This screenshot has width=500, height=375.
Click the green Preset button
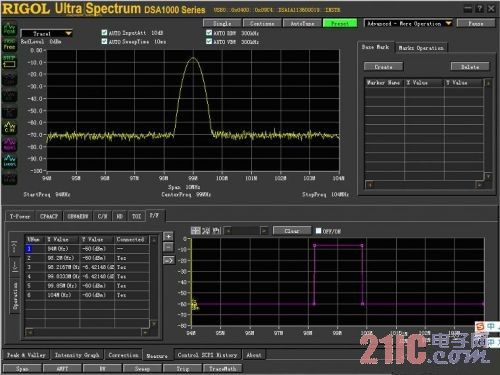340,23
